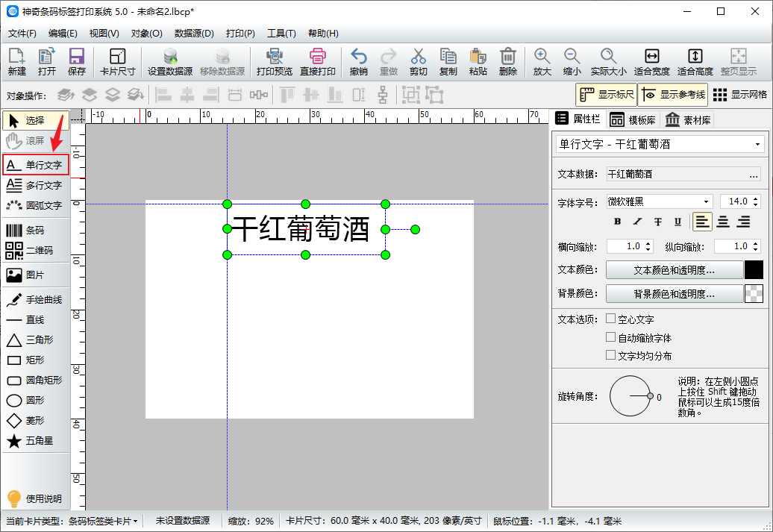Click the 删除 trash icon
The height and width of the screenshot is (532, 773).
tap(507, 63)
